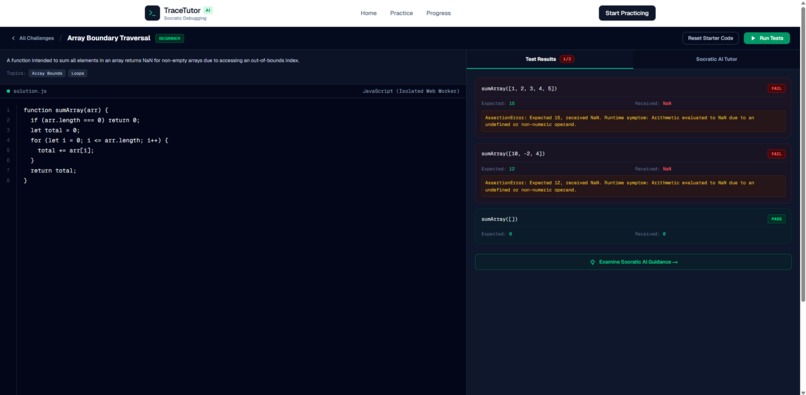Viewport: 806px width, 395px height.
Task: Click the Received NaN value in first test
Action: point(667,103)
